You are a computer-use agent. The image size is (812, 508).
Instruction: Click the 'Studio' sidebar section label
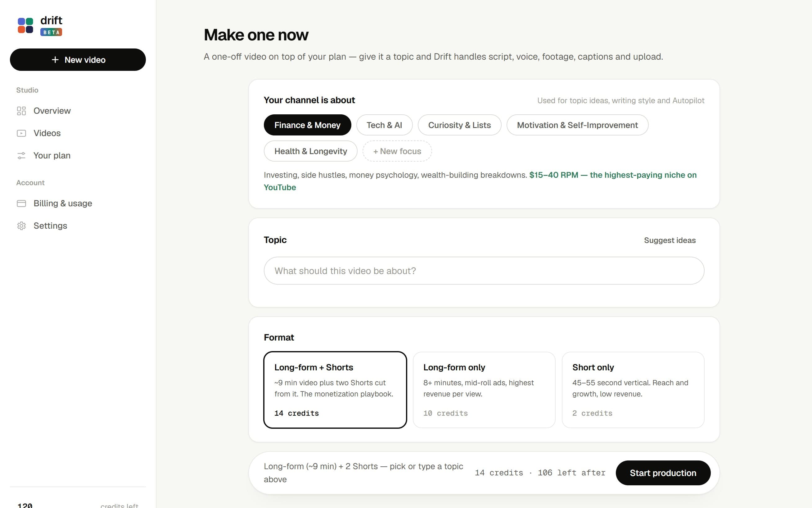pyautogui.click(x=27, y=90)
